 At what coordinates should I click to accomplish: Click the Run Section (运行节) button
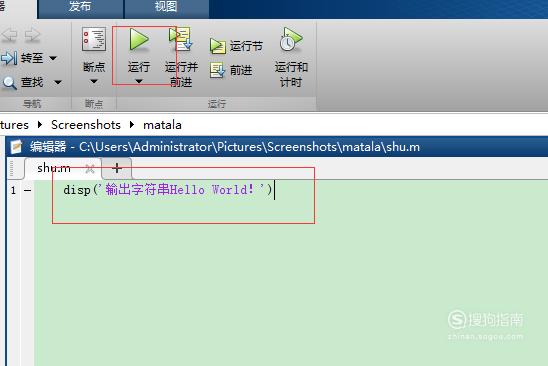pyautogui.click(x=236, y=46)
